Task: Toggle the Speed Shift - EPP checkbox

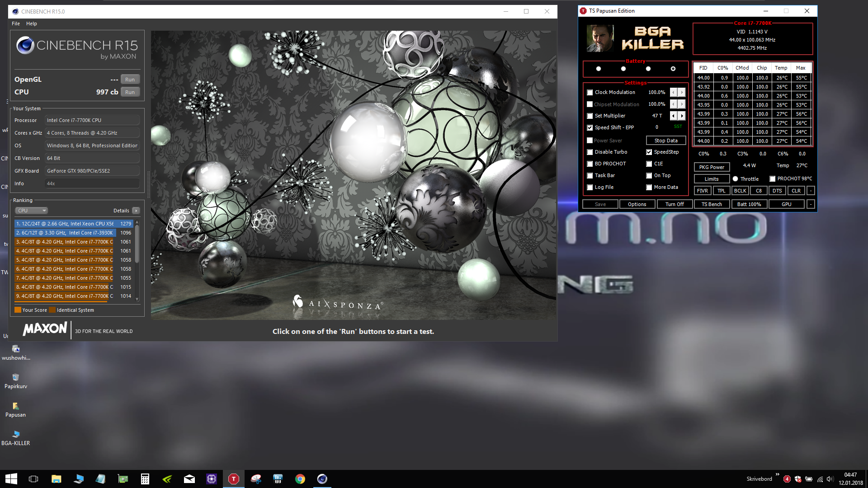Action: [590, 127]
